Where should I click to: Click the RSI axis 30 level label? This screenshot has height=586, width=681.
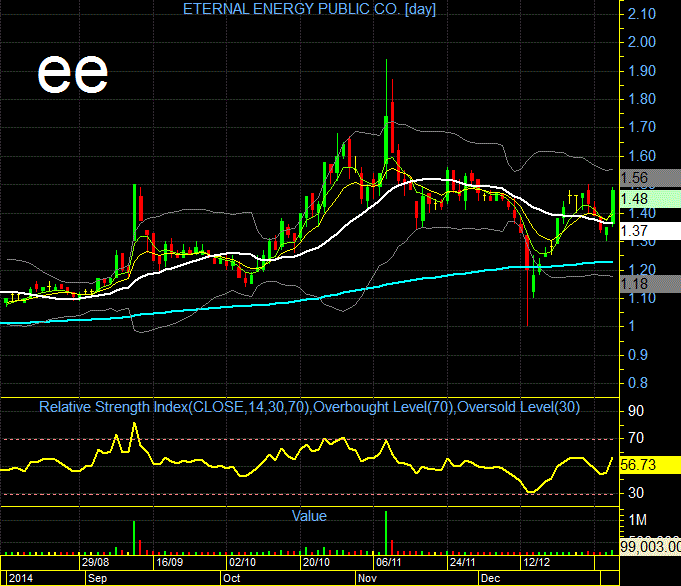click(636, 493)
